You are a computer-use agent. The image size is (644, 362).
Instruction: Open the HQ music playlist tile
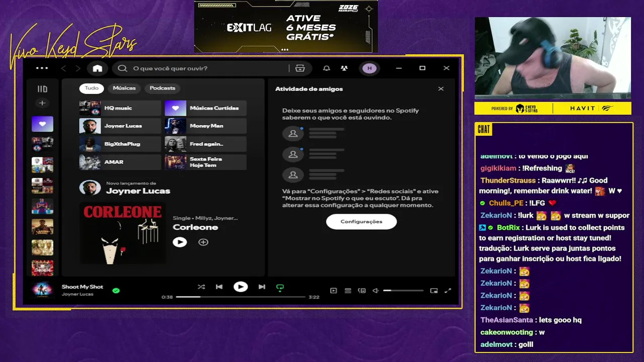(120, 108)
